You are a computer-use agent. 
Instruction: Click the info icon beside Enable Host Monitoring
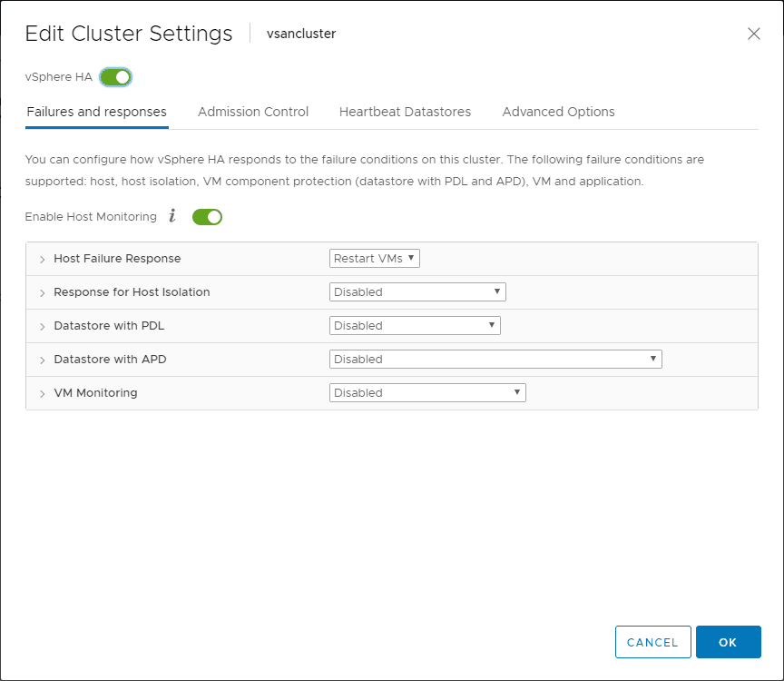(x=172, y=216)
